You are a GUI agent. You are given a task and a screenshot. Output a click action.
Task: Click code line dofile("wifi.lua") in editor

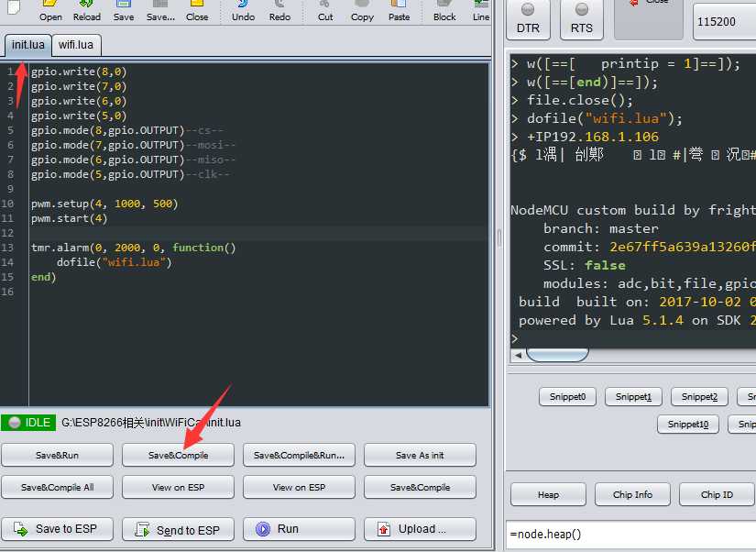(x=114, y=262)
